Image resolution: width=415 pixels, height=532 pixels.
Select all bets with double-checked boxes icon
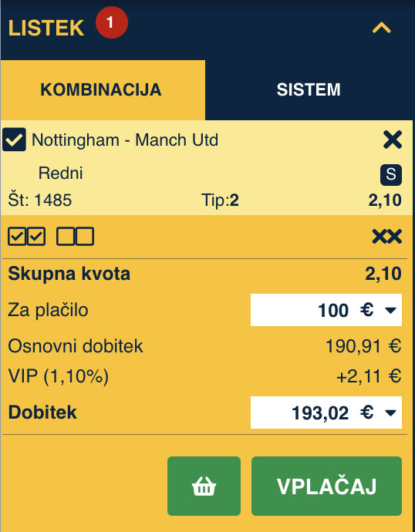(27, 236)
